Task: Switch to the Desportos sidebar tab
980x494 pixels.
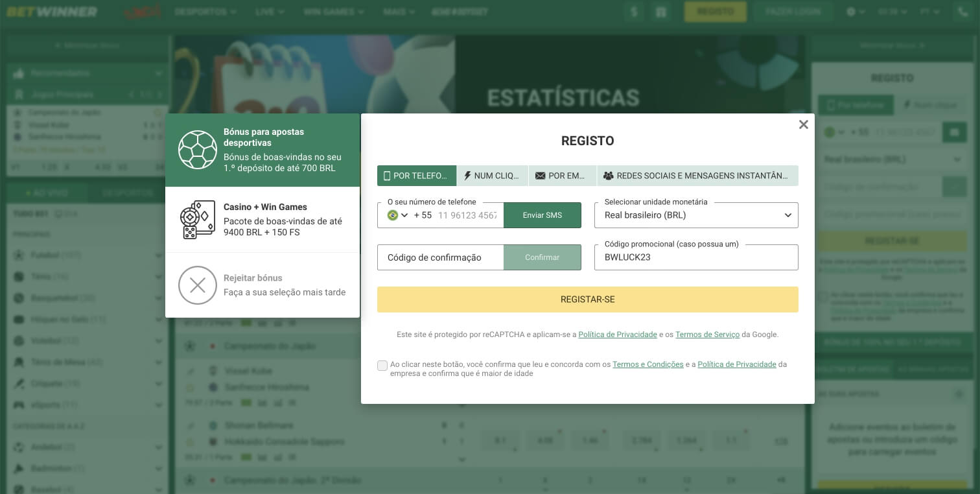Action: [x=127, y=193]
